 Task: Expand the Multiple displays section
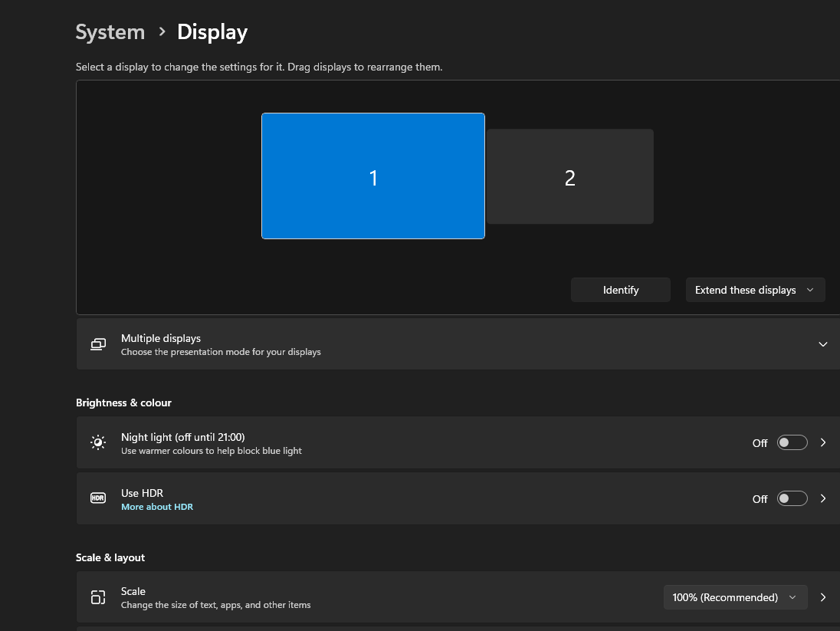coord(823,344)
